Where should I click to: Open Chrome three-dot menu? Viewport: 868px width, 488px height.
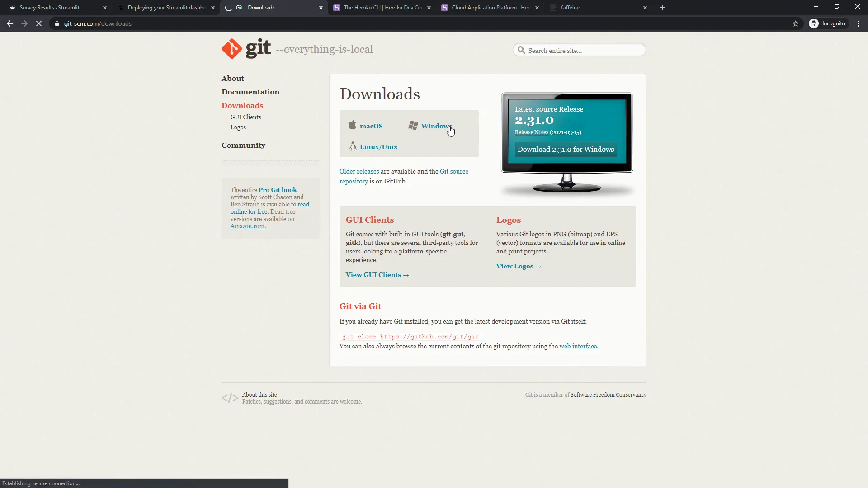click(x=858, y=23)
